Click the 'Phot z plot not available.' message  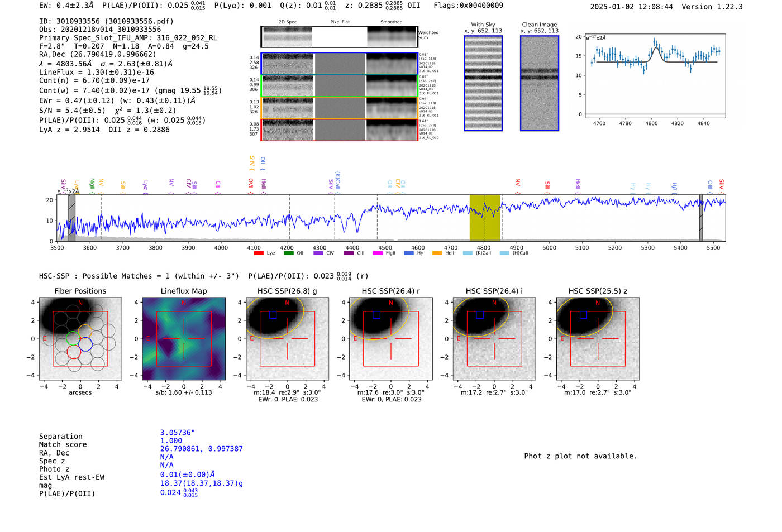click(580, 456)
